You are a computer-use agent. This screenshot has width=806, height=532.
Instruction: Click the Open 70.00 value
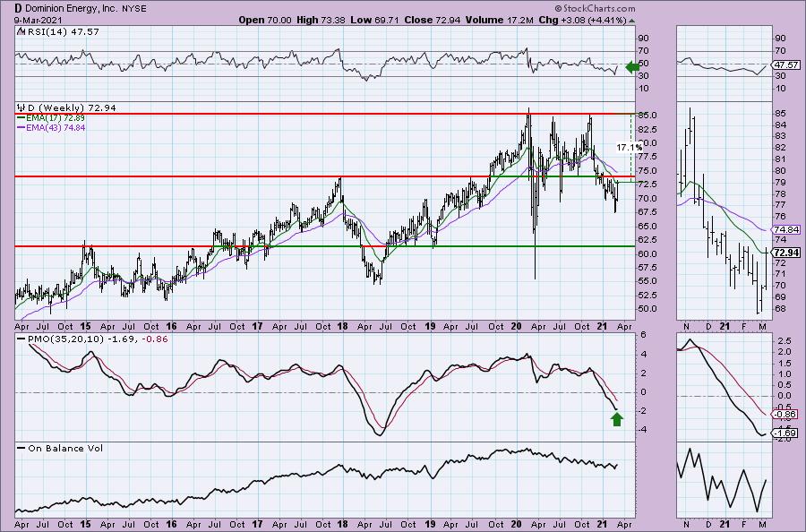coord(265,20)
